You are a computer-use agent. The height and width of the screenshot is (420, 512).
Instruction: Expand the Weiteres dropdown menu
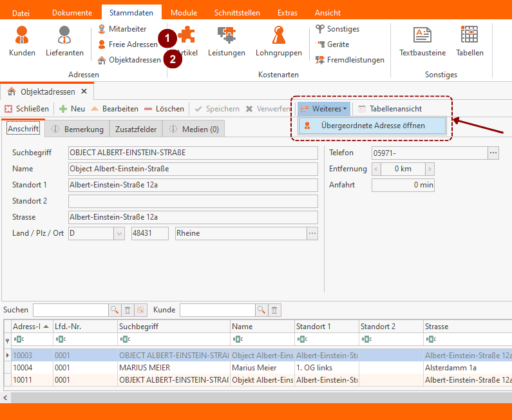(x=325, y=109)
